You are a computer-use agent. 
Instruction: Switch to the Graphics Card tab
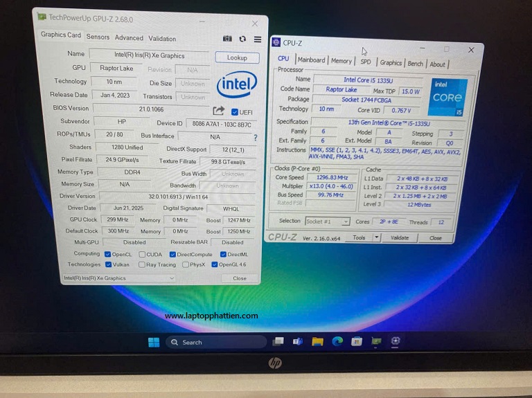[x=61, y=35]
